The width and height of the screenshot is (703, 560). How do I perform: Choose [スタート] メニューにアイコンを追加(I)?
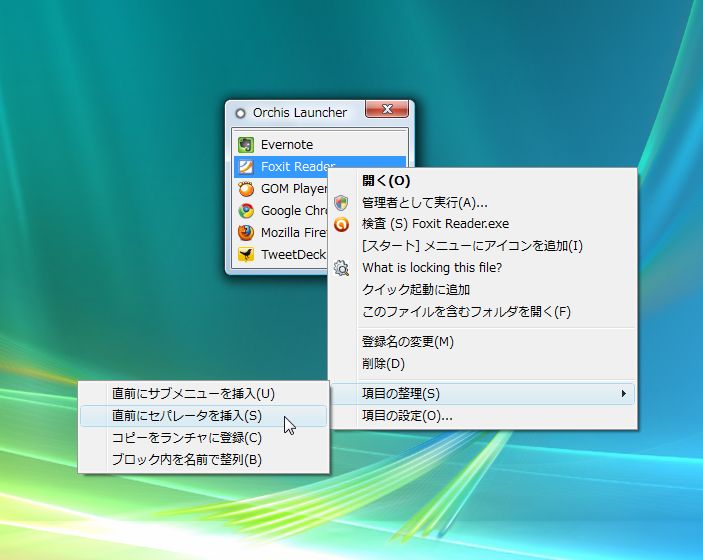[x=483, y=246]
